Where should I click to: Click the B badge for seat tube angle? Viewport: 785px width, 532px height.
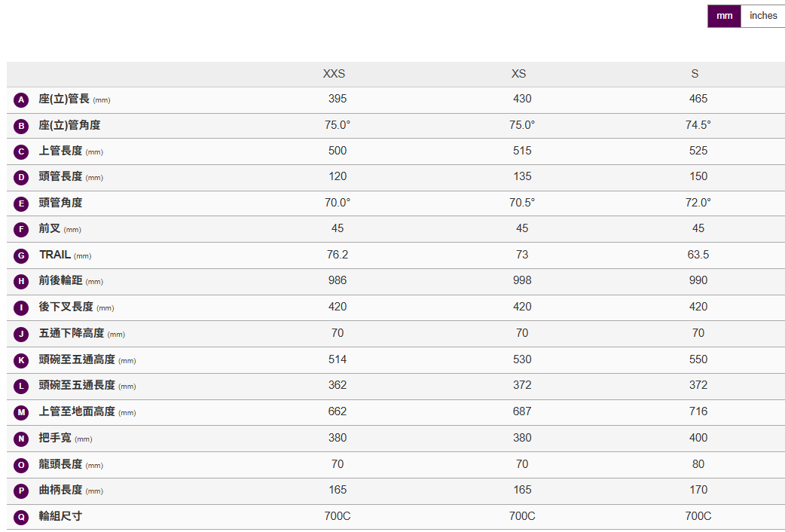(x=21, y=126)
